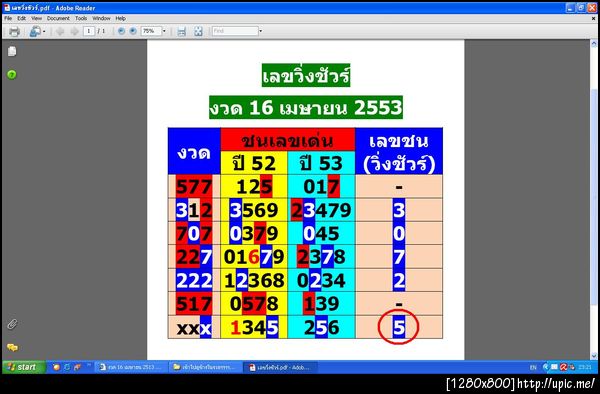
Task: Click the system clock showing 23:21
Action: pyautogui.click(x=585, y=367)
